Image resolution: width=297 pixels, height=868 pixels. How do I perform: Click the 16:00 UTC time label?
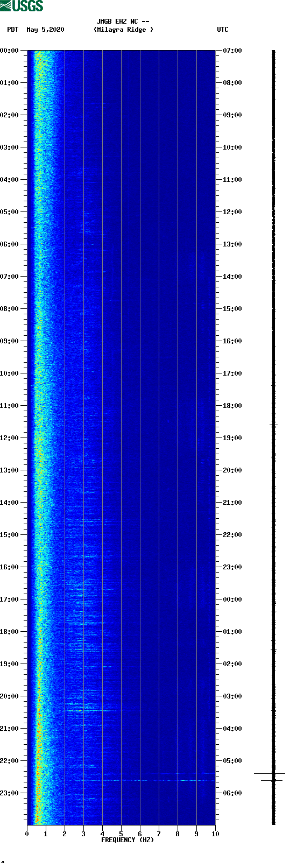(x=232, y=341)
